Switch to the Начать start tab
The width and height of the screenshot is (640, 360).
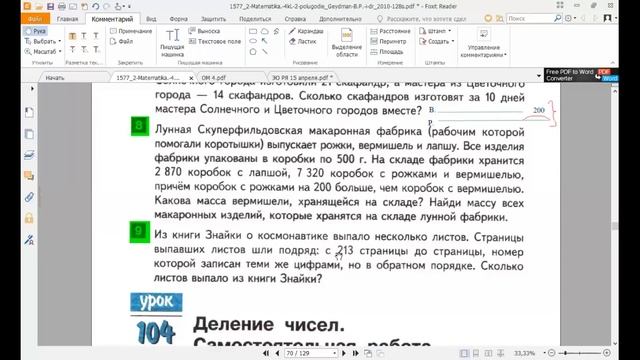55,77
